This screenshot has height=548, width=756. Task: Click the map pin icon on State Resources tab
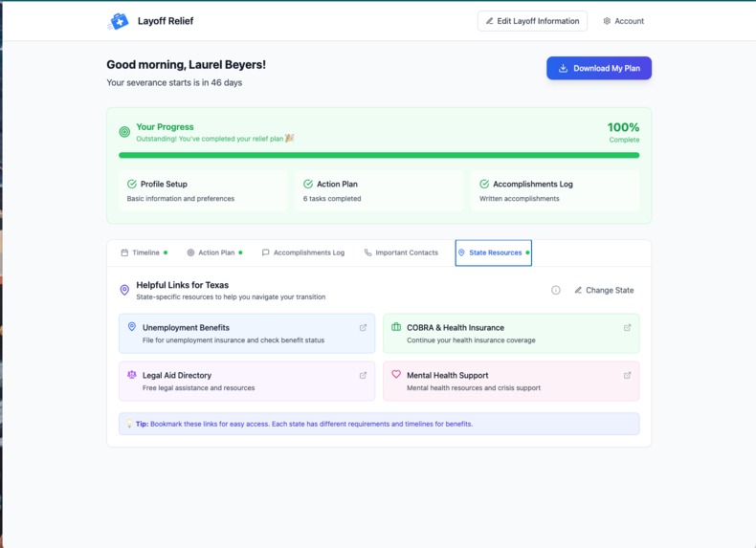pyautogui.click(x=461, y=252)
